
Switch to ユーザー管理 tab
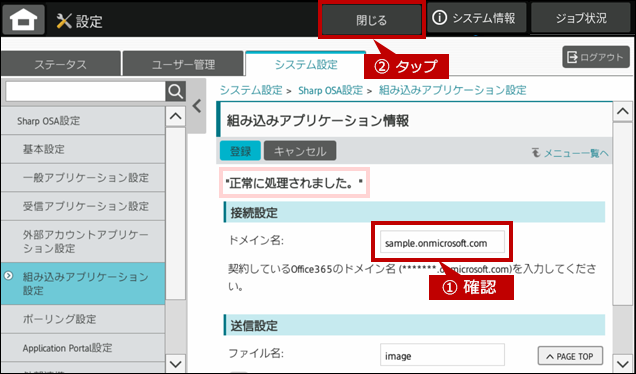tap(183, 64)
